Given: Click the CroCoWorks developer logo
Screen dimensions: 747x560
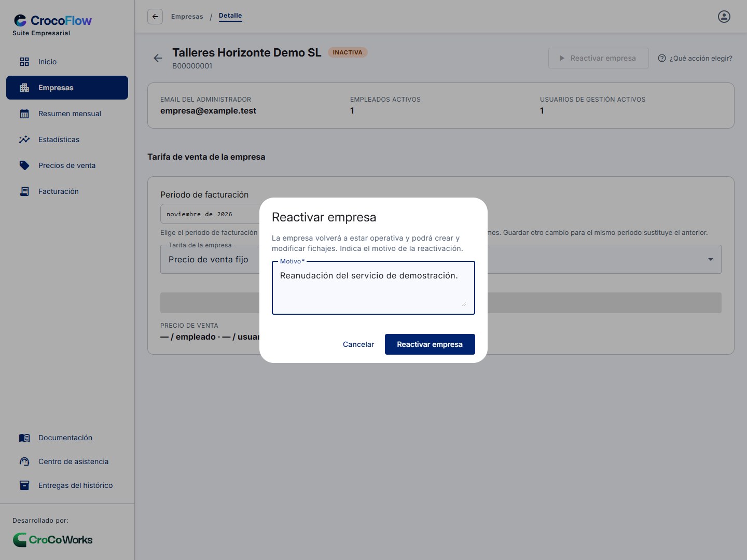Looking at the screenshot, I should (52, 540).
